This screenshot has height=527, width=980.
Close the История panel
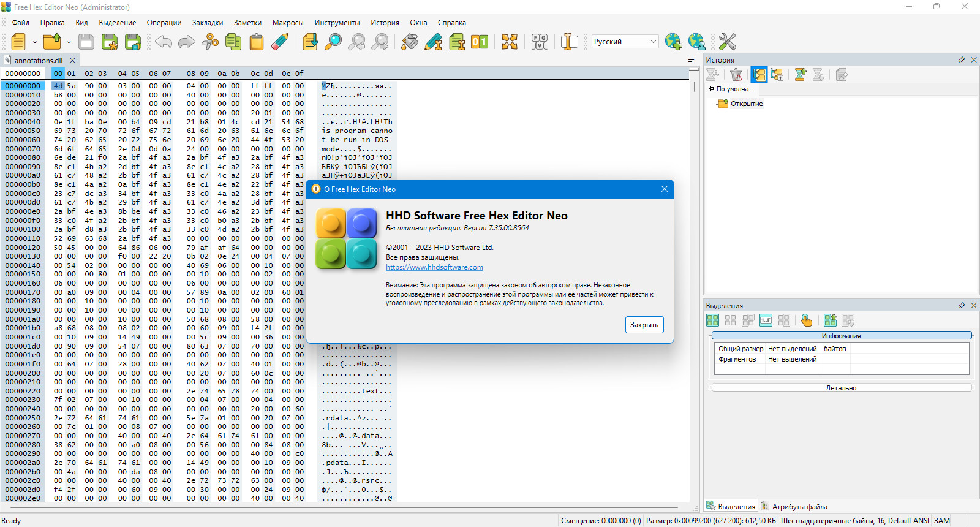tap(974, 59)
